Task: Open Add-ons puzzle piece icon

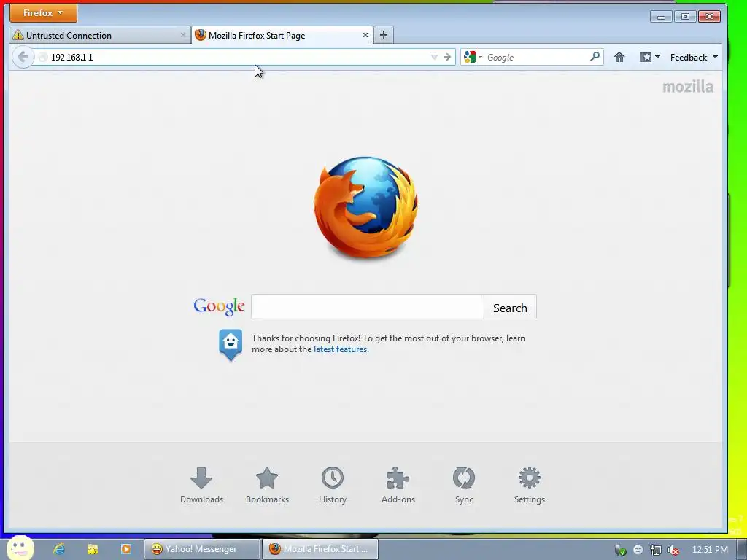Action: (398, 485)
